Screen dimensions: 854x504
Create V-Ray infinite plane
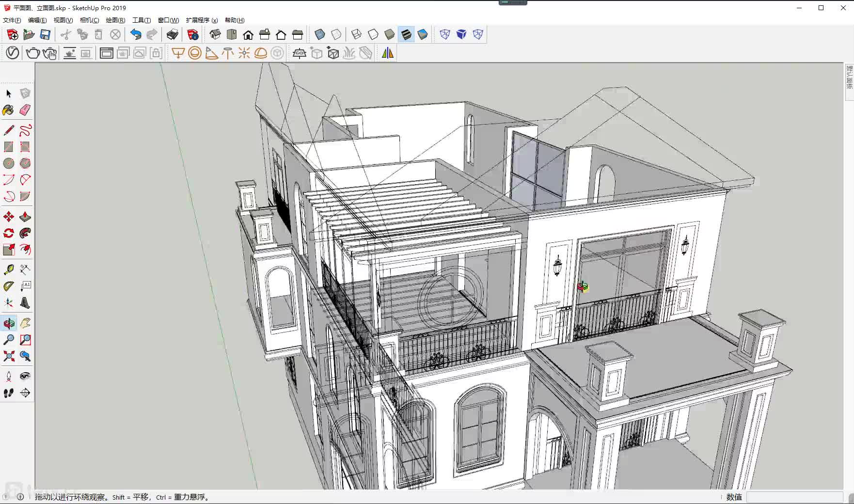pyautogui.click(x=300, y=53)
